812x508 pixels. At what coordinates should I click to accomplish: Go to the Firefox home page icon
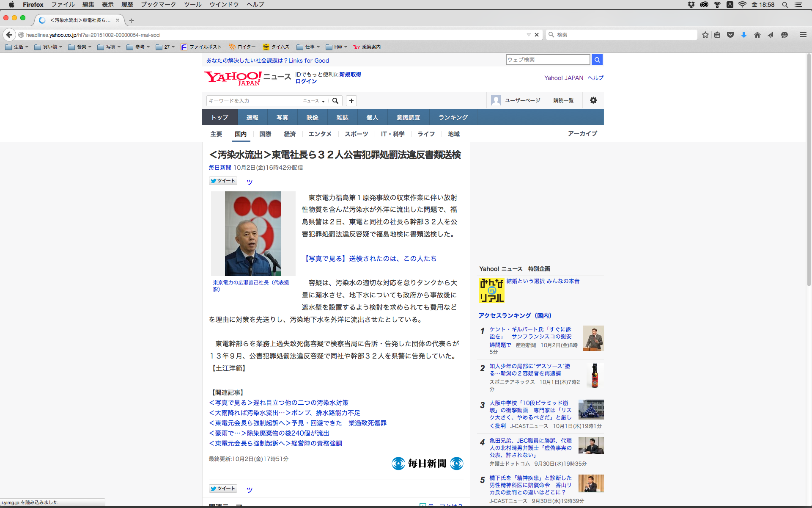[757, 35]
